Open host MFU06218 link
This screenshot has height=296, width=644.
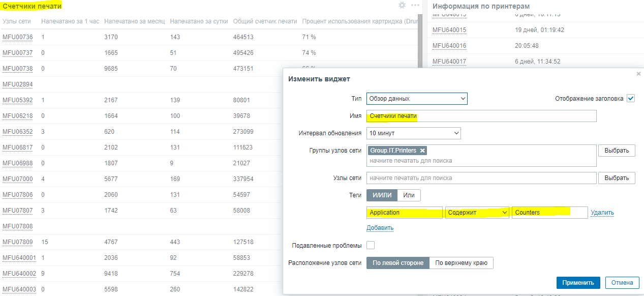(18, 116)
